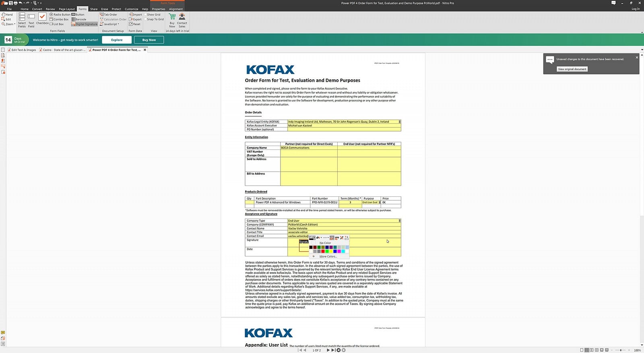Switch to the Home ribbon tab
The height and width of the screenshot is (353, 644).
tap(25, 9)
